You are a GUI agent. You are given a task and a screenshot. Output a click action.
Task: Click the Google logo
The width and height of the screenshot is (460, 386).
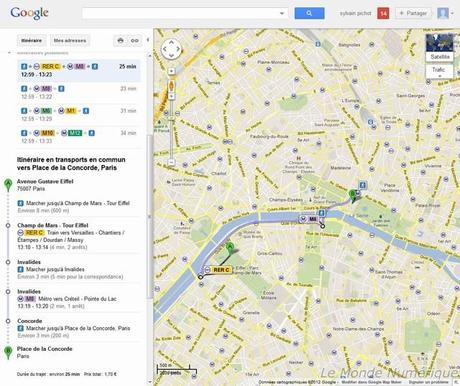coord(29,13)
